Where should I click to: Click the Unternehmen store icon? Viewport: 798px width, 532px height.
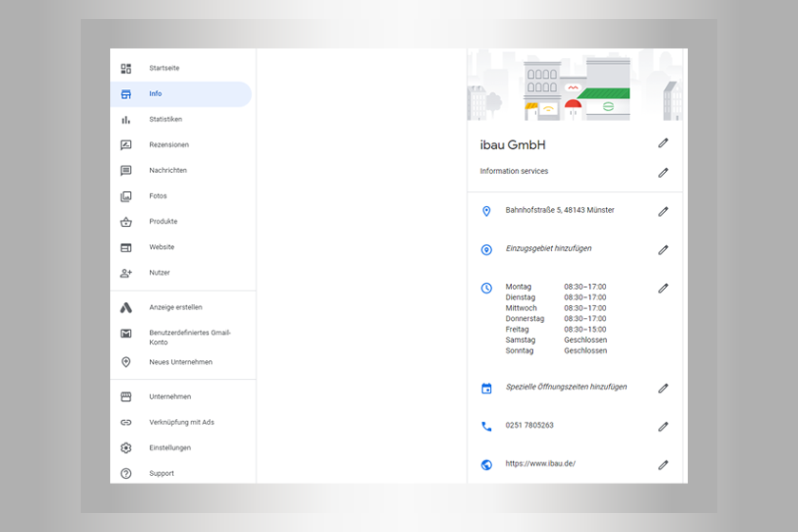[x=125, y=396]
